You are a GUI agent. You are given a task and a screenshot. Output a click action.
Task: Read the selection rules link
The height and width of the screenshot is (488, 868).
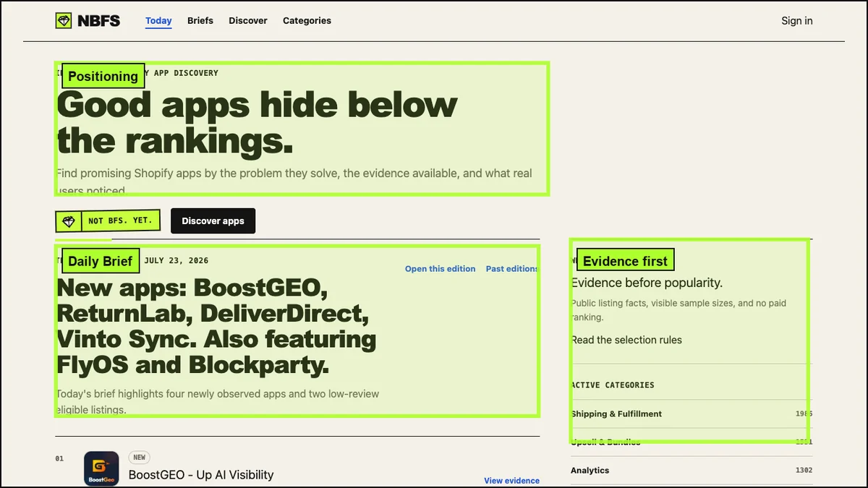tap(626, 340)
